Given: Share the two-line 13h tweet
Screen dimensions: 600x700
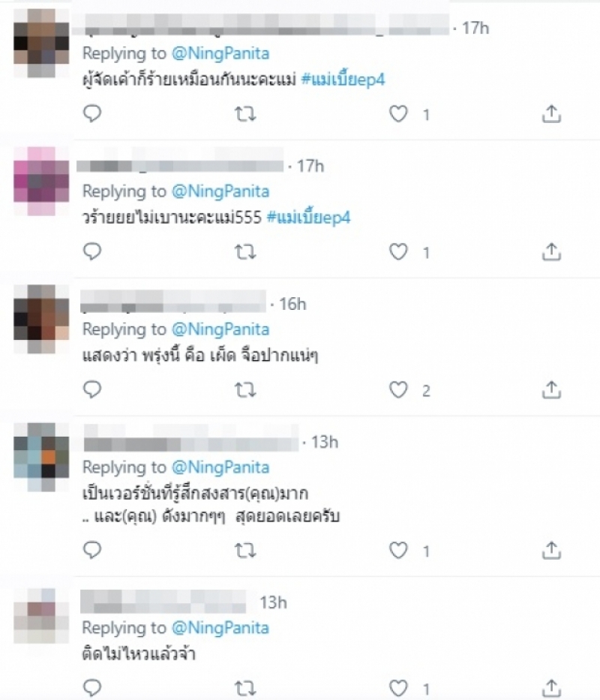Looking at the screenshot, I should [x=551, y=550].
